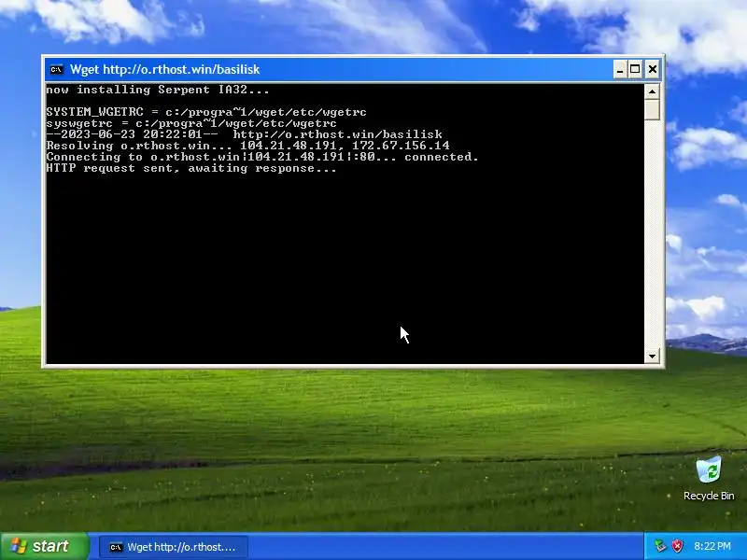Open the Recycle Bin desktop icon
Viewport: 747px width, 560px height.
tap(709, 478)
